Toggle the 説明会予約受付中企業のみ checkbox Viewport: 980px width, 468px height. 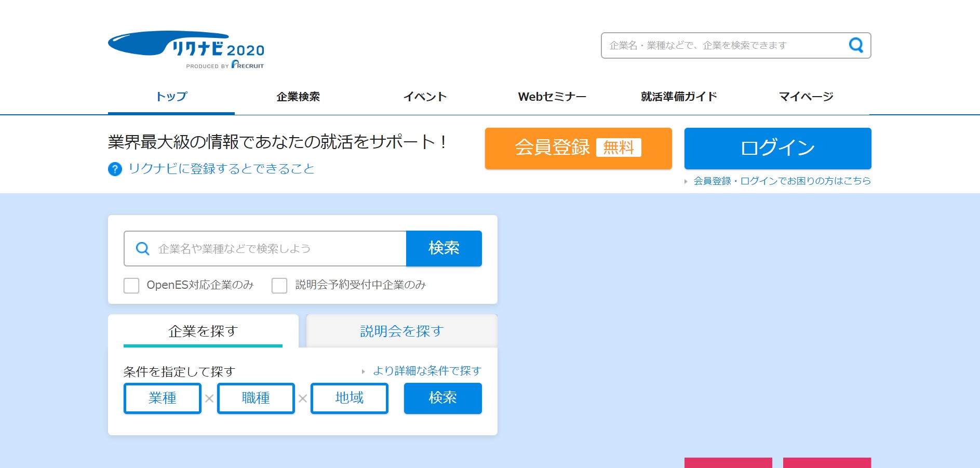[279, 285]
